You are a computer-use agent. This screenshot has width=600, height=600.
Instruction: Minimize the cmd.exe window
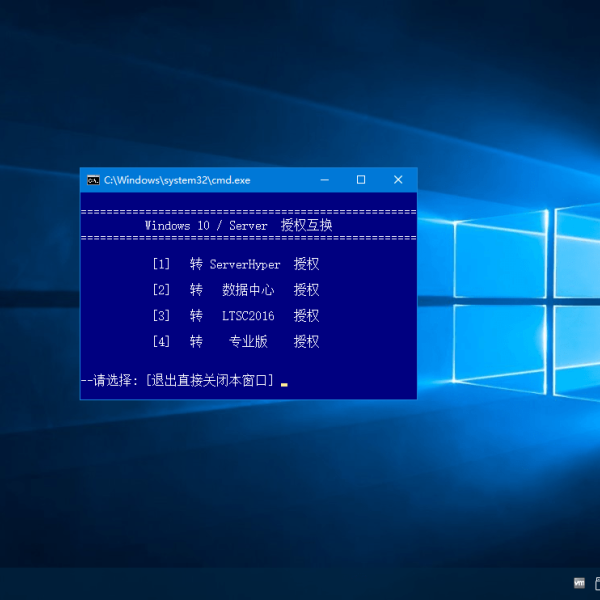(x=324, y=180)
